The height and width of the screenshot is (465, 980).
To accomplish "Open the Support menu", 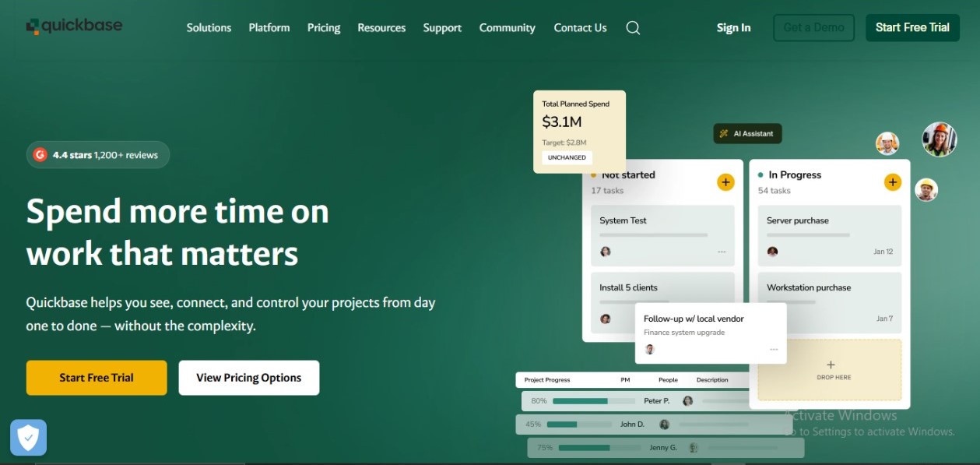I will point(442,28).
